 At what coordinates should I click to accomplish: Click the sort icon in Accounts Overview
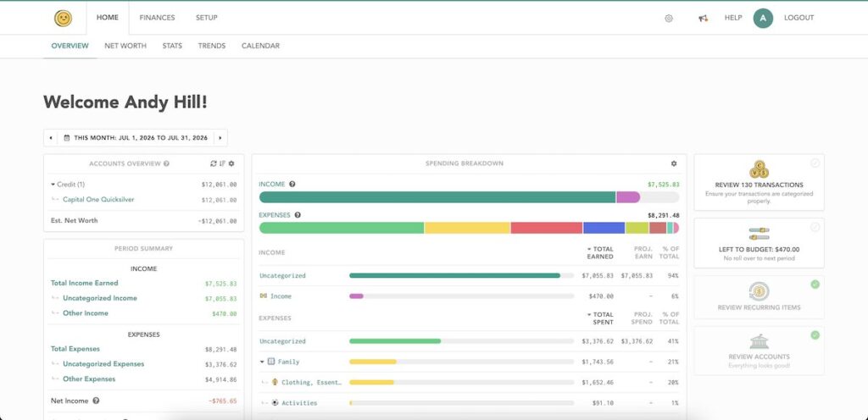223,163
